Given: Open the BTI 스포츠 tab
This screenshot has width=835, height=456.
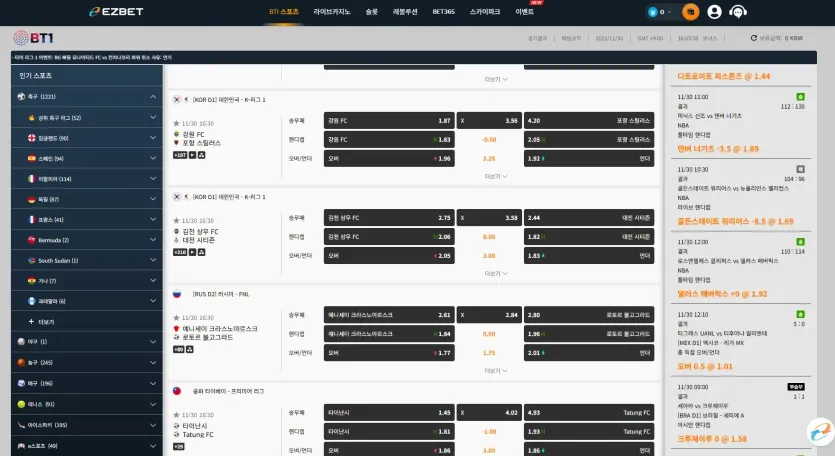Looking at the screenshot, I should (x=284, y=12).
